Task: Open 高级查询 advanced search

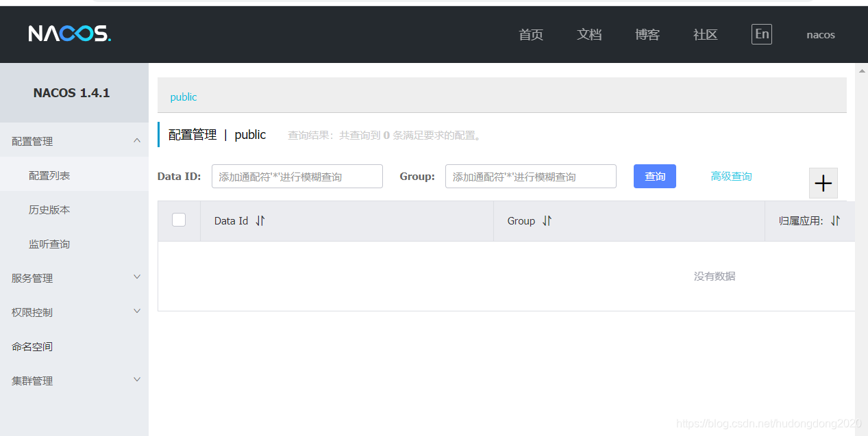Action: 731,176
